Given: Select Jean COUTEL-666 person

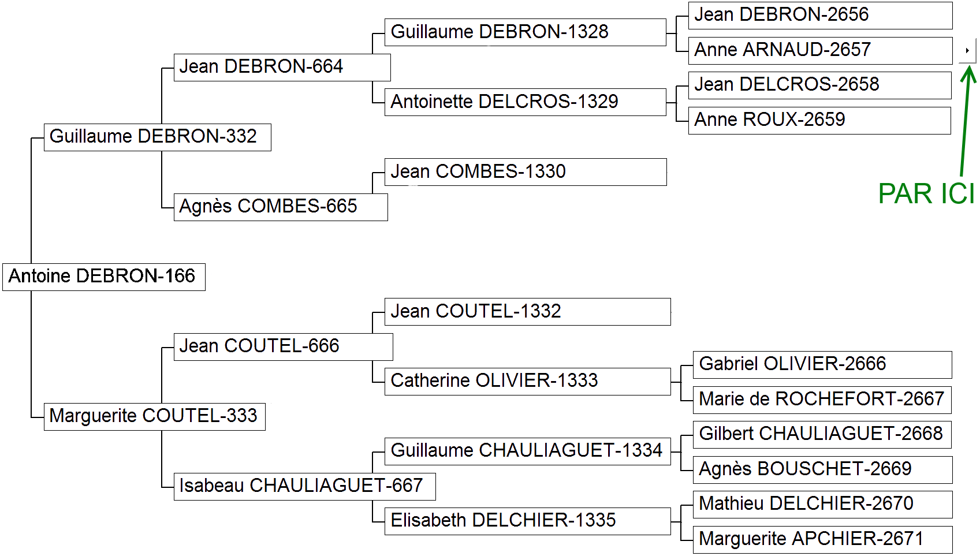Looking at the screenshot, I should (x=284, y=347).
